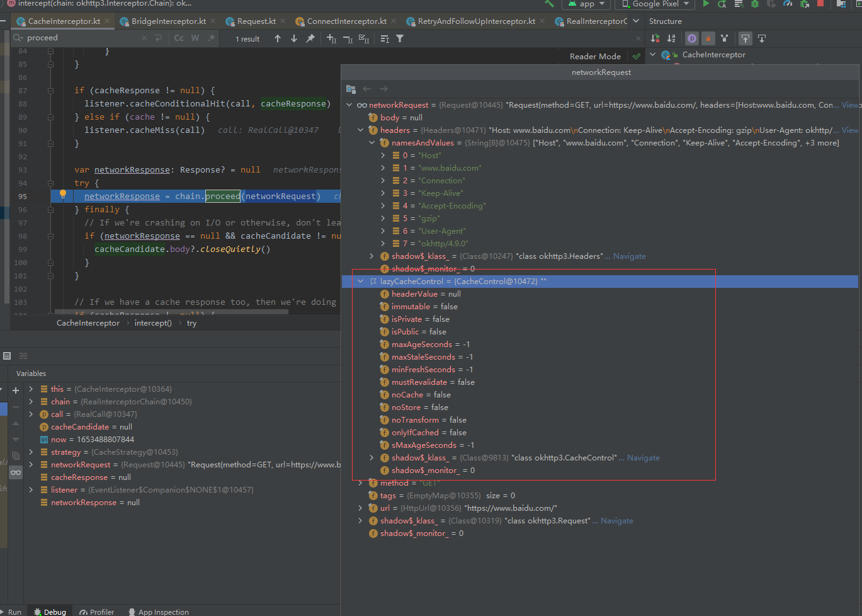Open the Google Pixel device dropdown

tap(654, 4)
